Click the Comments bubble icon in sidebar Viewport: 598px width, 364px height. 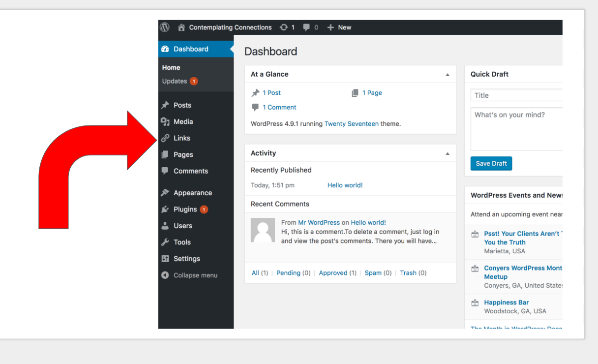click(x=165, y=171)
